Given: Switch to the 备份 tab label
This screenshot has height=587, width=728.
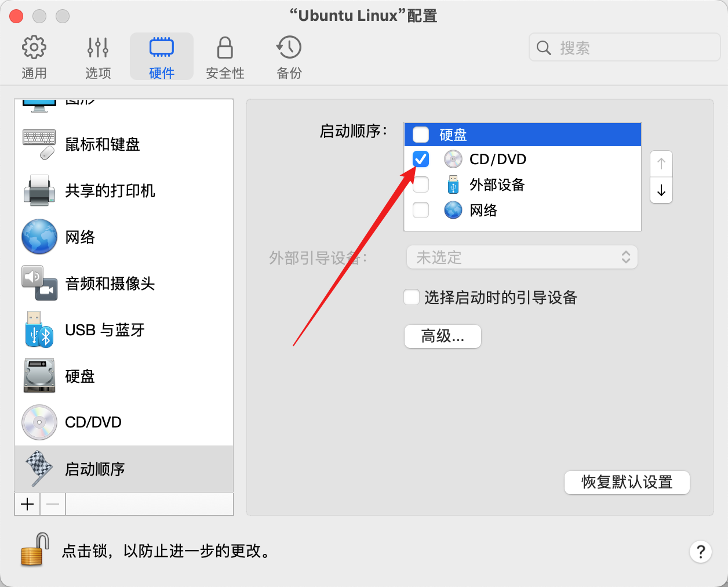Looking at the screenshot, I should point(289,73).
